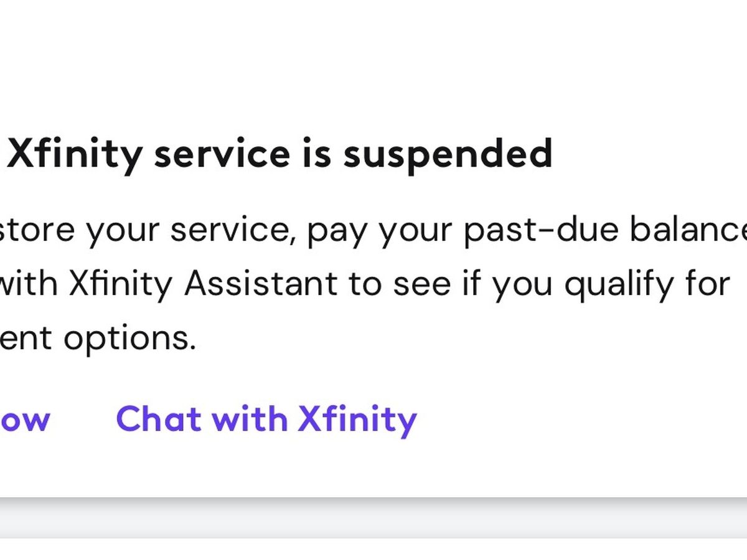Open the Chat with Xfinity link
Screen dimensions: 747x560
tap(266, 419)
